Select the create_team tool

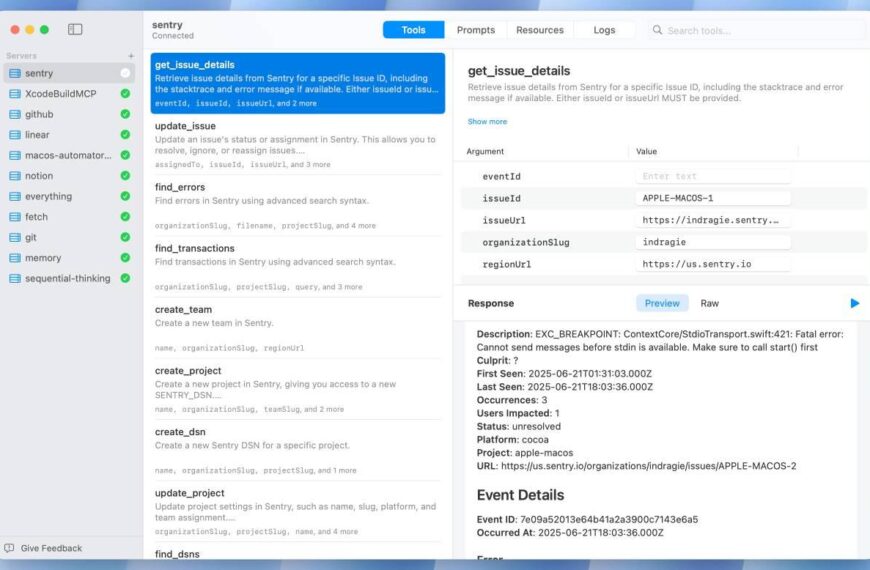tap(297, 328)
